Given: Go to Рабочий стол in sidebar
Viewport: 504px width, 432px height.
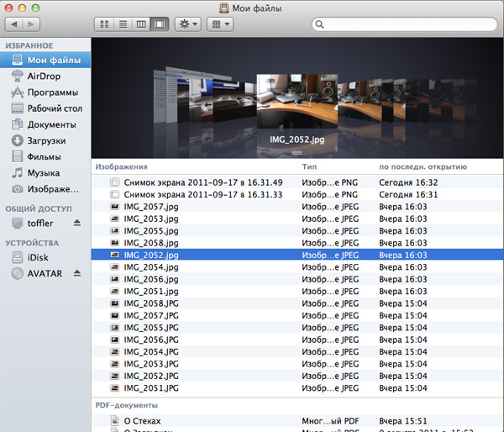Looking at the screenshot, I should [54, 108].
